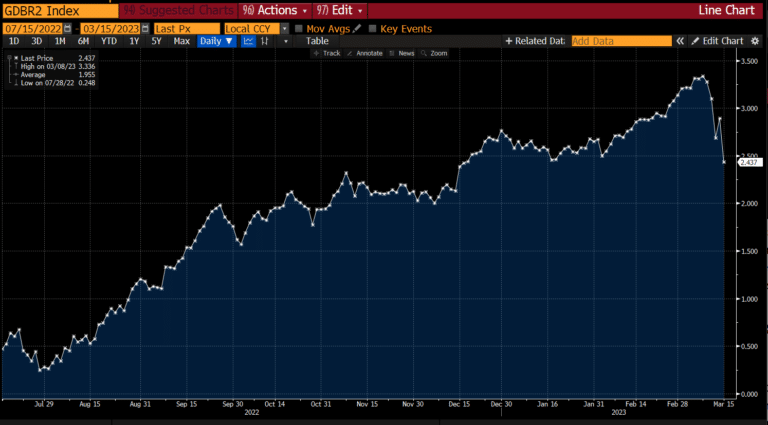This screenshot has height=425, width=768.
Task: Activate the Track crosshair tool
Action: pos(328,53)
